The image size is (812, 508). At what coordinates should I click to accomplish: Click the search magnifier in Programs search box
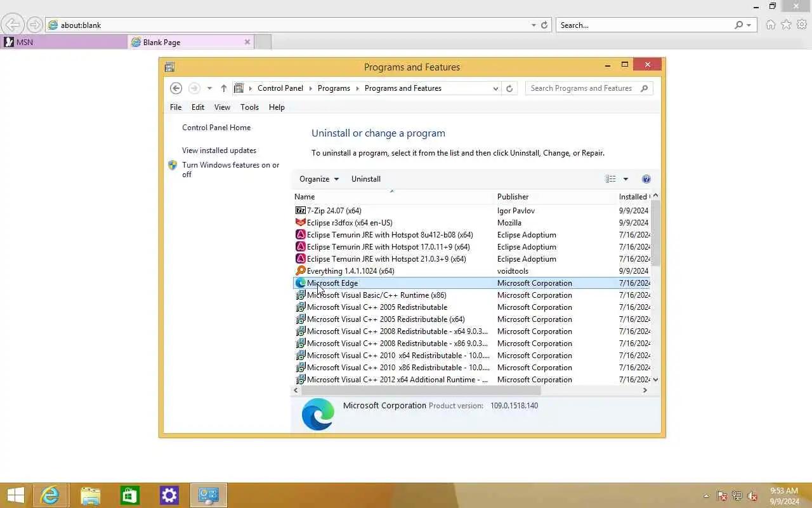click(644, 88)
